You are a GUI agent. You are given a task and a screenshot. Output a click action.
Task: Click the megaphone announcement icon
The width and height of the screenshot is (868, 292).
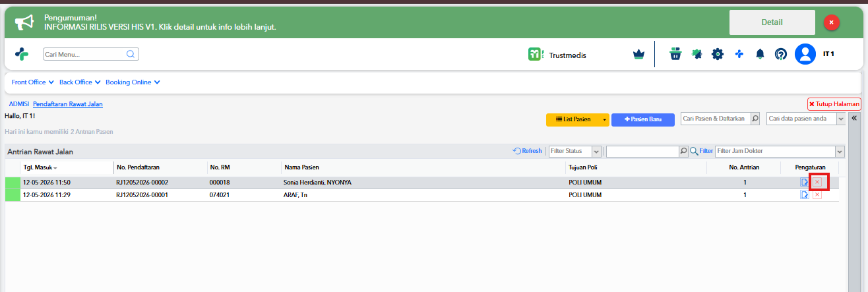click(x=24, y=22)
